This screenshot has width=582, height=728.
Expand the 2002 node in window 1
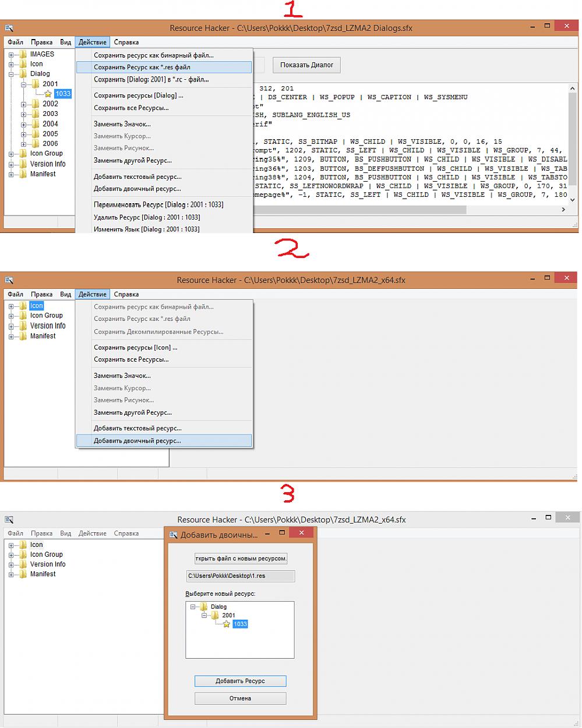(x=24, y=104)
